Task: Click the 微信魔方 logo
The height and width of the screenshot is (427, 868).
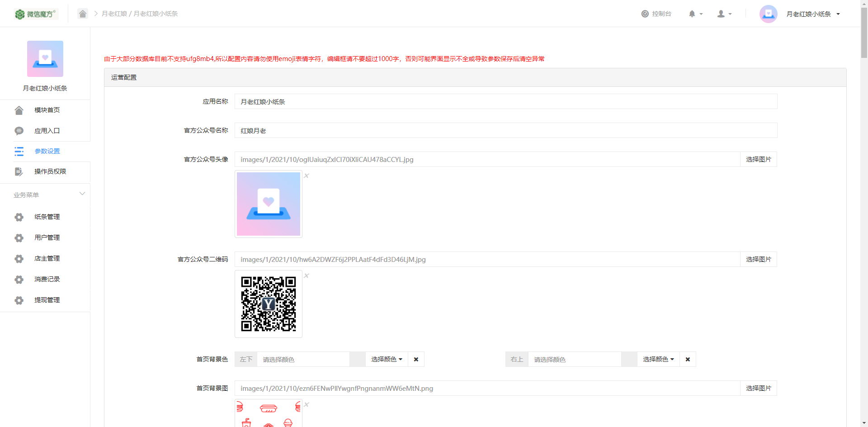Action: [x=36, y=14]
